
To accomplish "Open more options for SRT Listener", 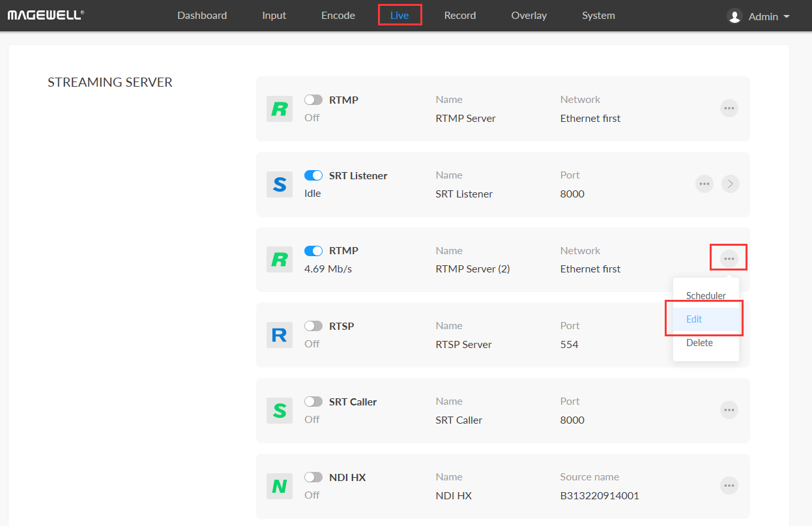I will coord(704,184).
